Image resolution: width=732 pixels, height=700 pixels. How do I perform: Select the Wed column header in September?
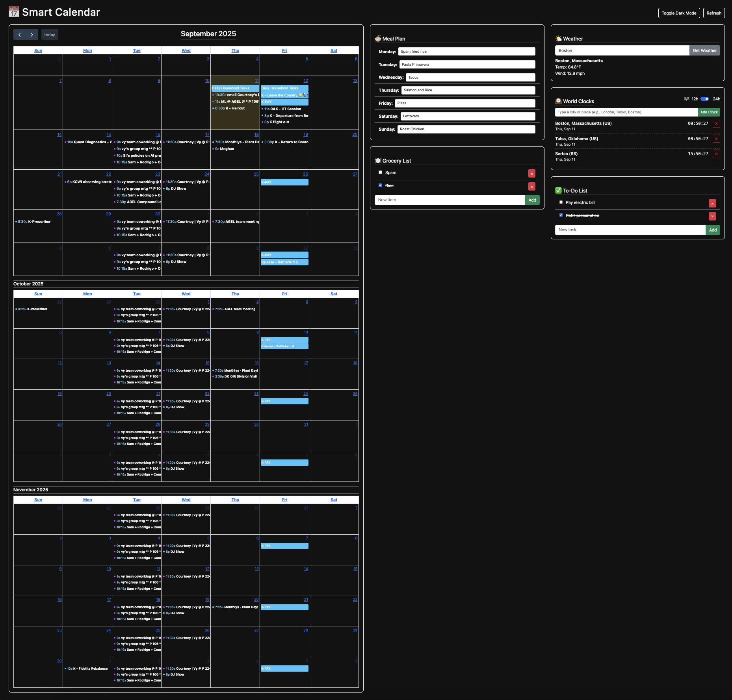pos(186,50)
